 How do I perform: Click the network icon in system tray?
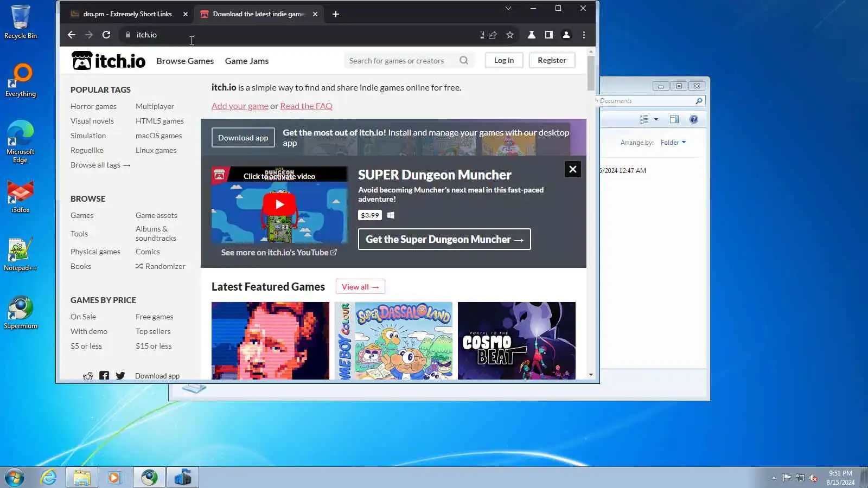[x=800, y=478]
